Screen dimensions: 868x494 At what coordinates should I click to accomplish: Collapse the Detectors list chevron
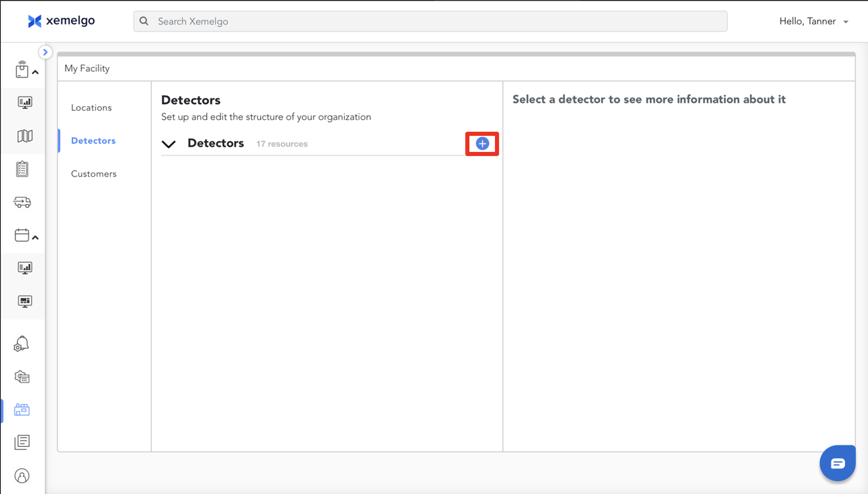click(168, 144)
